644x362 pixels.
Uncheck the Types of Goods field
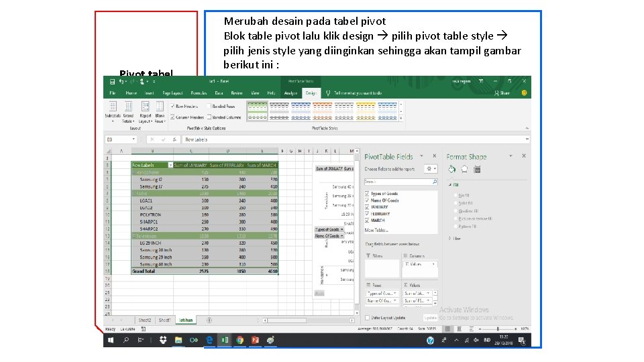pos(367,193)
